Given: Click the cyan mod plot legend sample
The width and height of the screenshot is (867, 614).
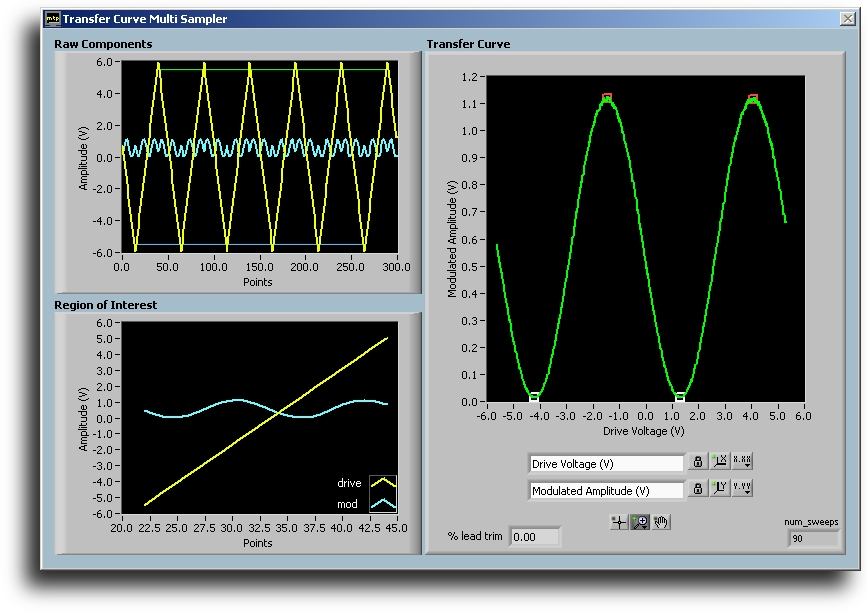Looking at the screenshot, I should click(x=383, y=503).
